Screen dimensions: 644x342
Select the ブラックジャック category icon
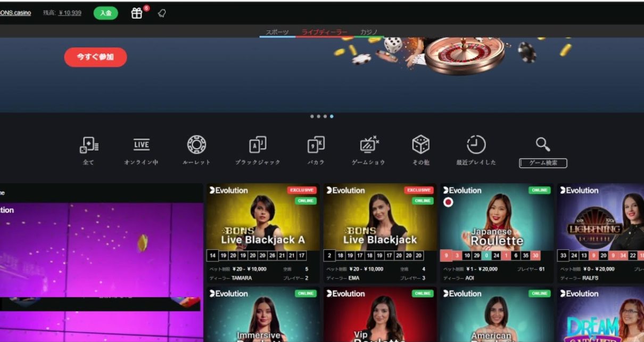click(258, 145)
